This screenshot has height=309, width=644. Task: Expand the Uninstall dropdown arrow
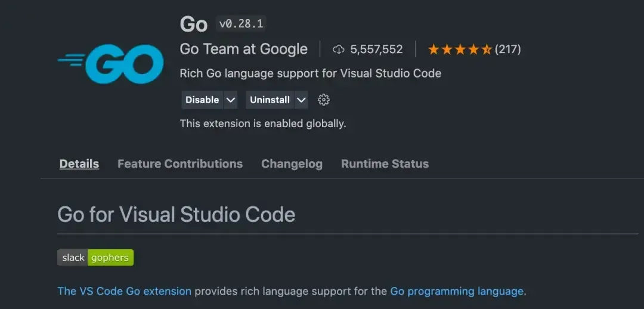[302, 100]
